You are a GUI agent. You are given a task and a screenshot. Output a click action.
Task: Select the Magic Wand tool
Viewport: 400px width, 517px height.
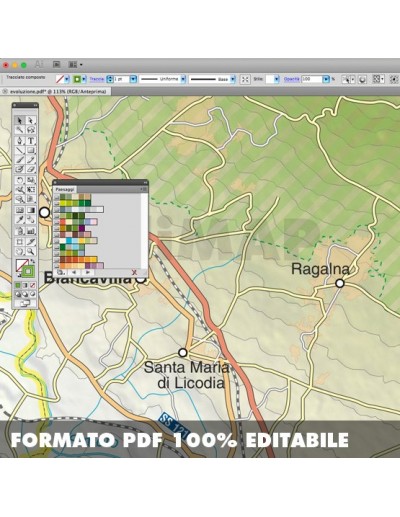[x=20, y=130]
